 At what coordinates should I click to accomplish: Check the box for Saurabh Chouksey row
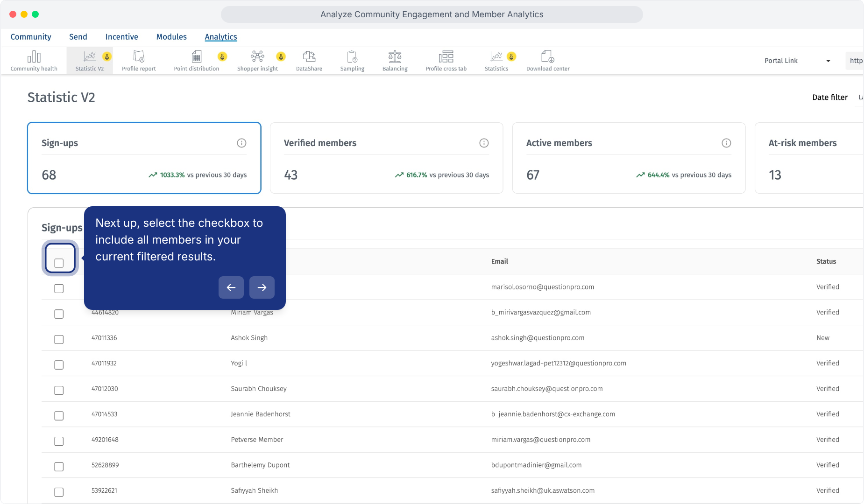click(x=59, y=390)
